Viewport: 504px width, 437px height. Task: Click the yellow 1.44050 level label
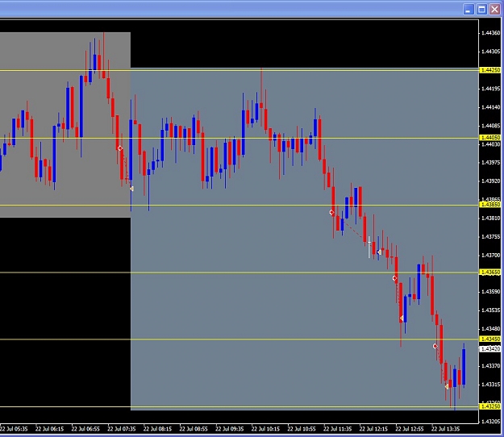coord(490,138)
